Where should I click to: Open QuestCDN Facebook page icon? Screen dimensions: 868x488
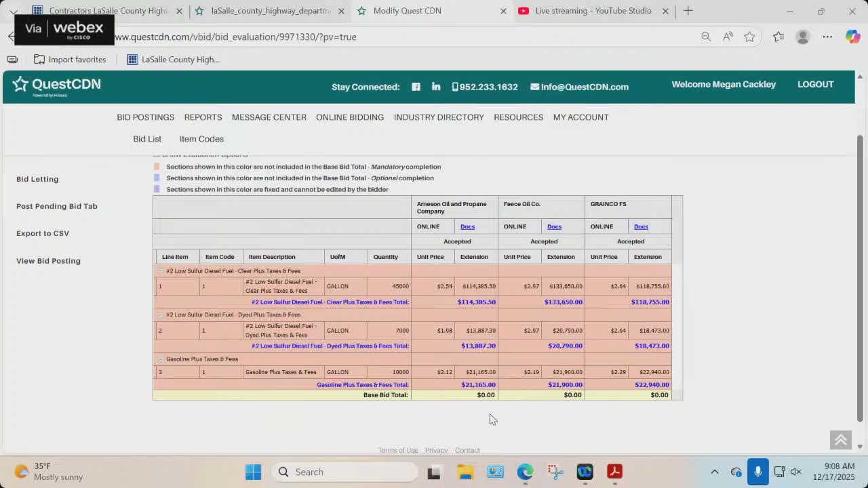tap(416, 87)
